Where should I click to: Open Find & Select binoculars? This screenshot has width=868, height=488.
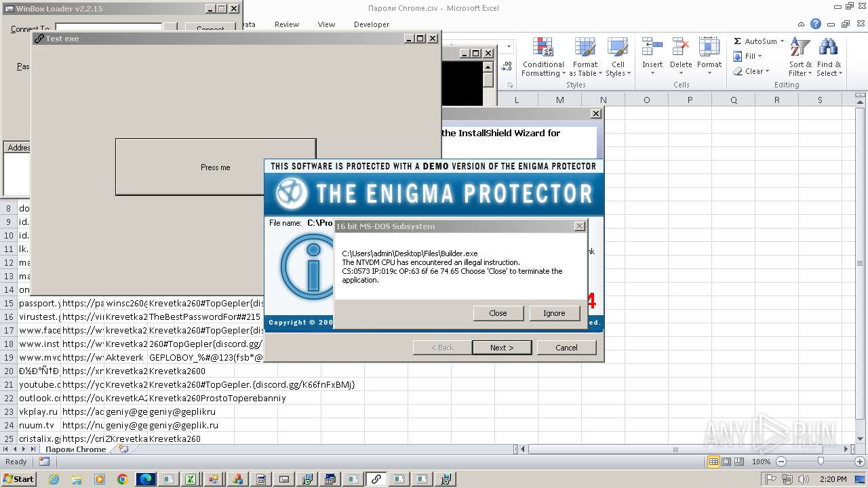828,58
